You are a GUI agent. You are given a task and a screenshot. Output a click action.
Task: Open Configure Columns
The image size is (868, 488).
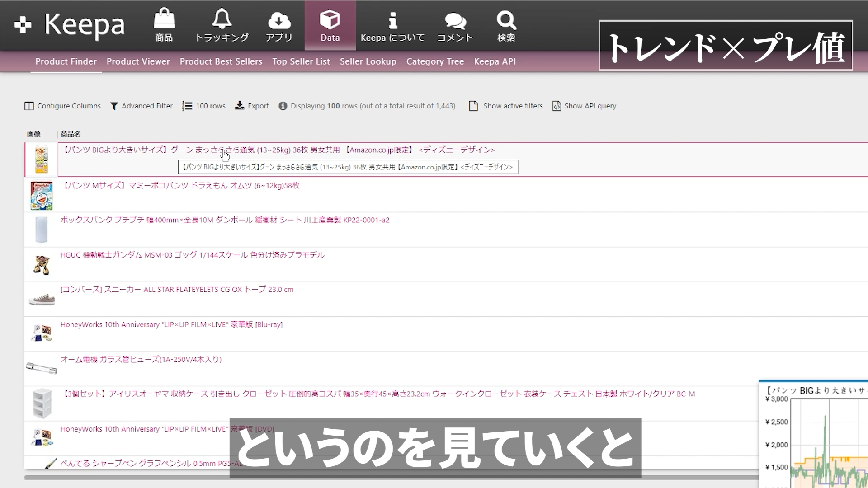coord(62,106)
